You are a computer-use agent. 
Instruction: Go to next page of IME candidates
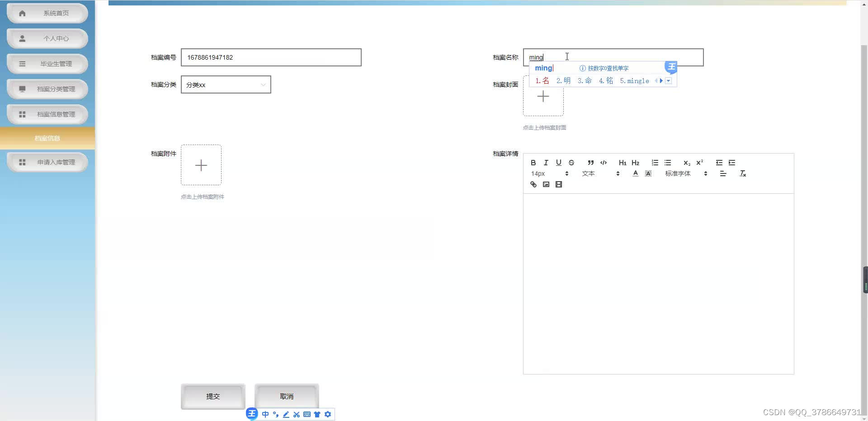tap(661, 81)
